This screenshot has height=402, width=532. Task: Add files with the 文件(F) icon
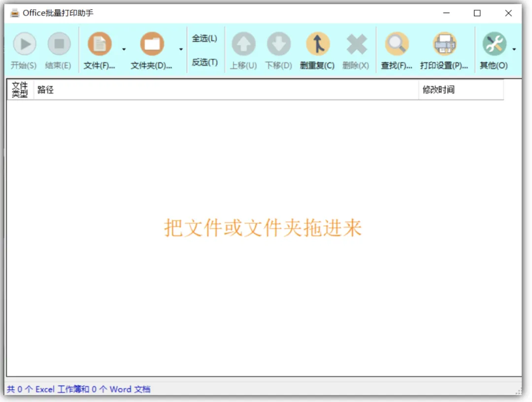pos(100,44)
